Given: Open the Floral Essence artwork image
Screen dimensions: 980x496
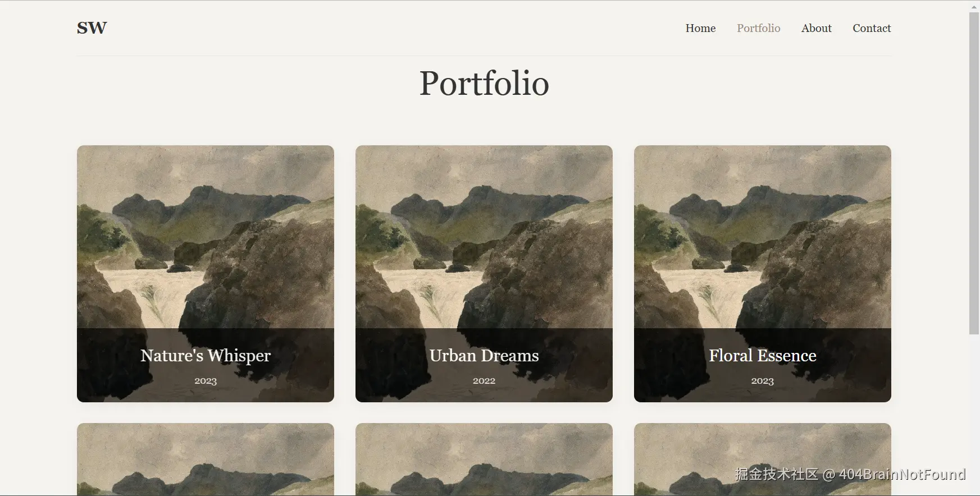Looking at the screenshot, I should pyautogui.click(x=763, y=237).
